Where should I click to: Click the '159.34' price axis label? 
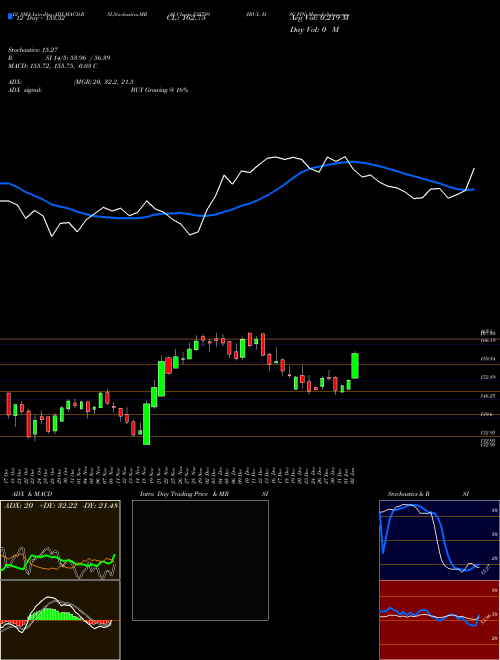(x=487, y=359)
